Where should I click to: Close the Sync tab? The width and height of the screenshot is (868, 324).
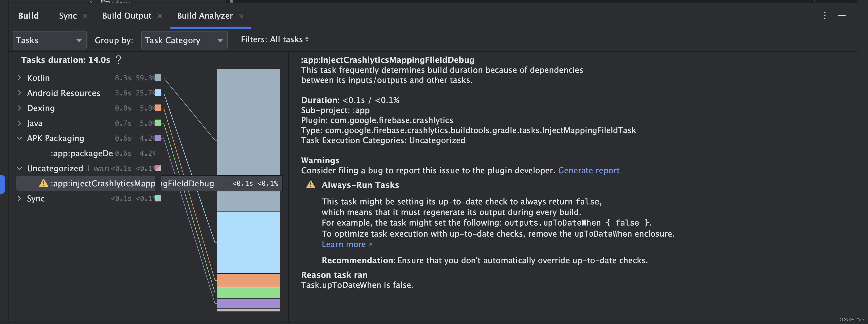[x=85, y=16]
